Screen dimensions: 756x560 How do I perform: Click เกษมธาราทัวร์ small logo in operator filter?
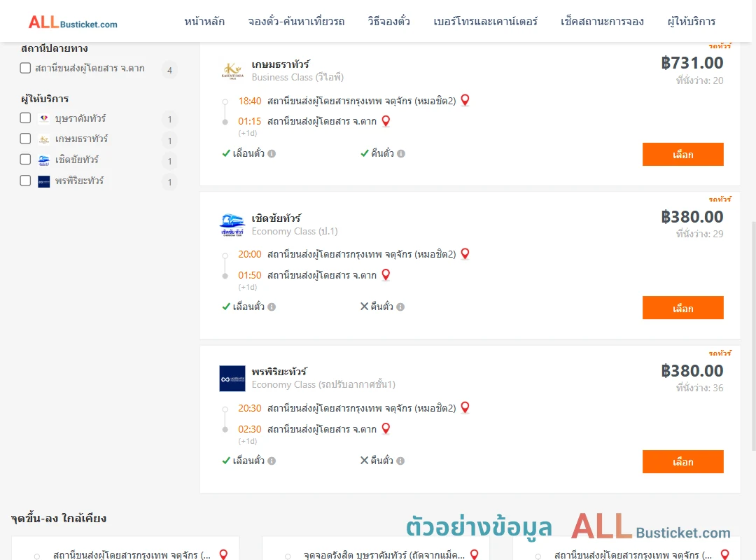pyautogui.click(x=44, y=139)
